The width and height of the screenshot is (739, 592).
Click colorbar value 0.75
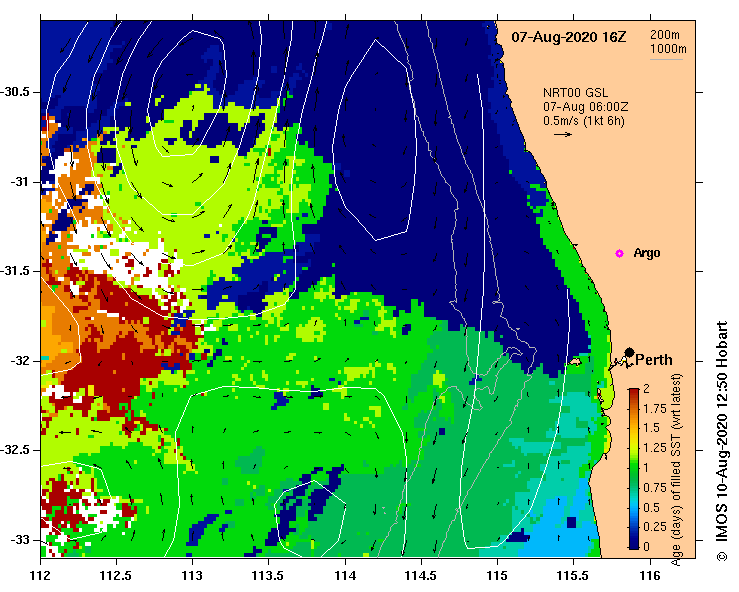[655, 488]
